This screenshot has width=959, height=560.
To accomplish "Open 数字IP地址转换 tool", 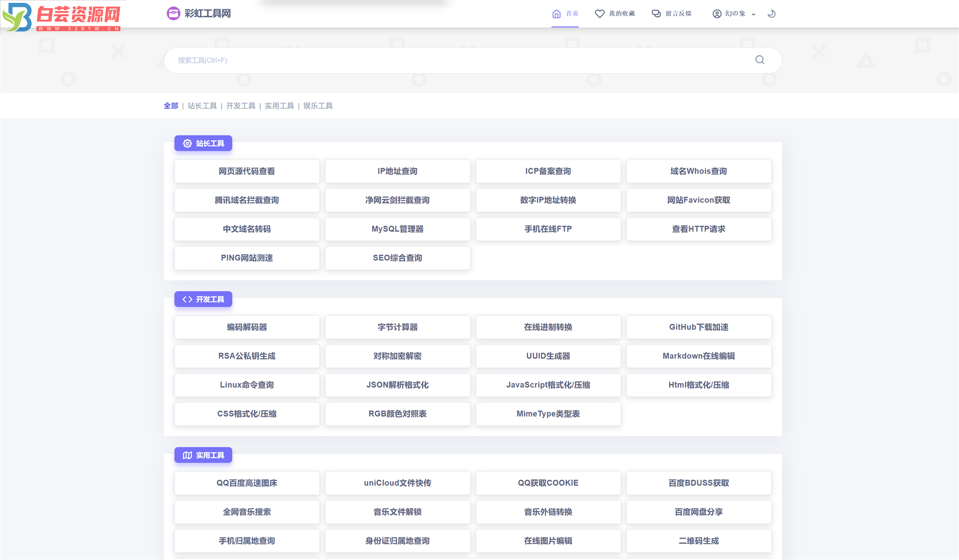I will click(548, 200).
